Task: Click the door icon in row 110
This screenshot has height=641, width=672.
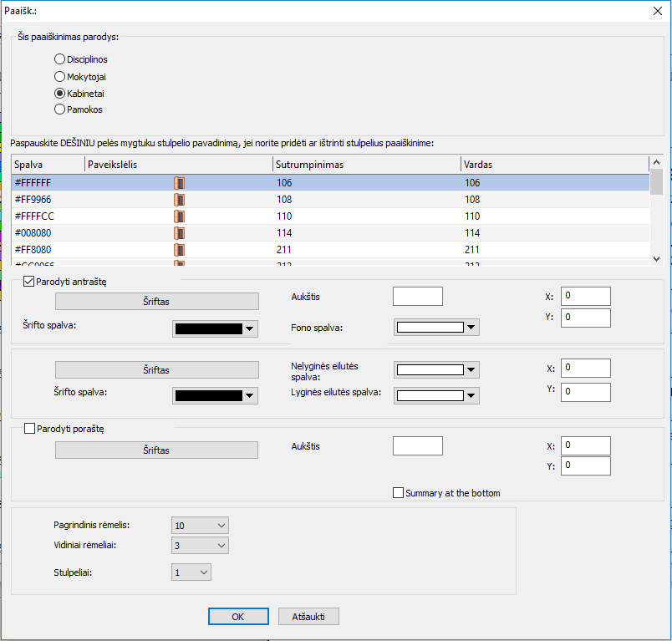Action: coord(179,216)
